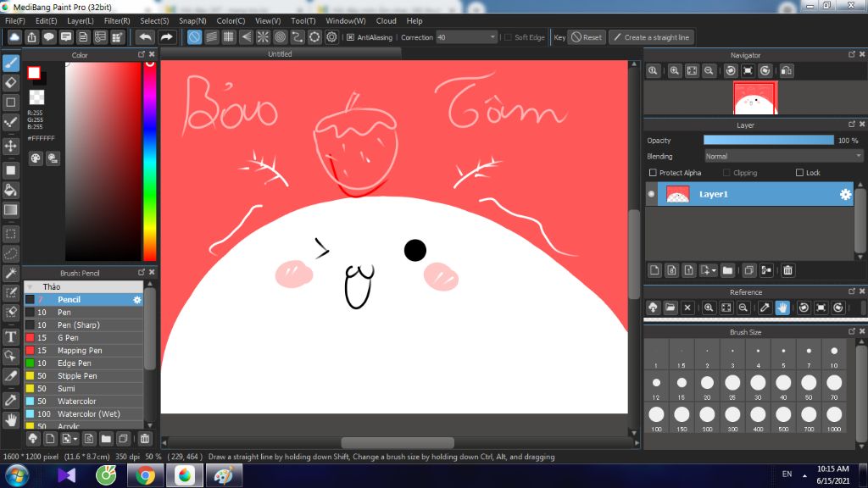Click the canvas horizontal scrollbar
The width and height of the screenshot is (868, 488).
point(398,442)
